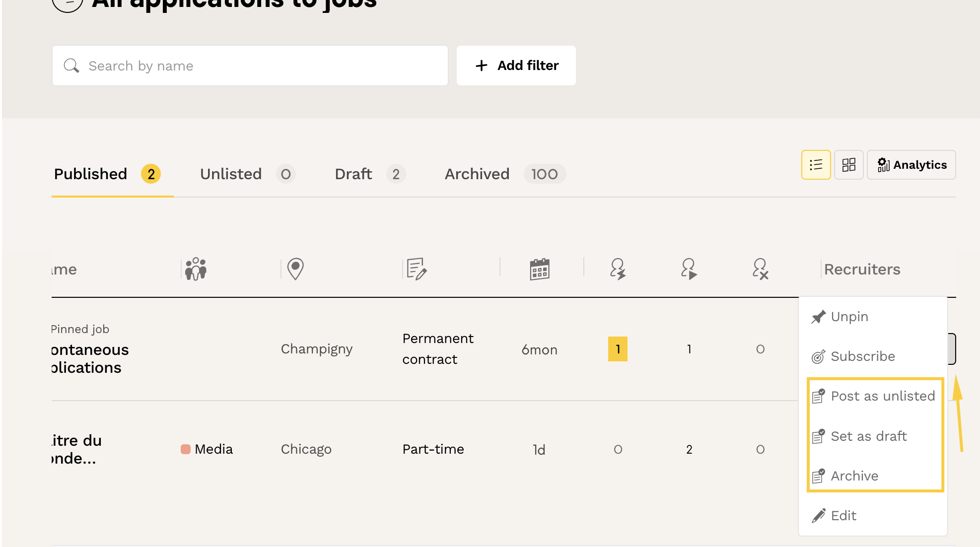Click yellow new candidates badge showing 1
Screen dimensions: 980x547
click(x=618, y=349)
